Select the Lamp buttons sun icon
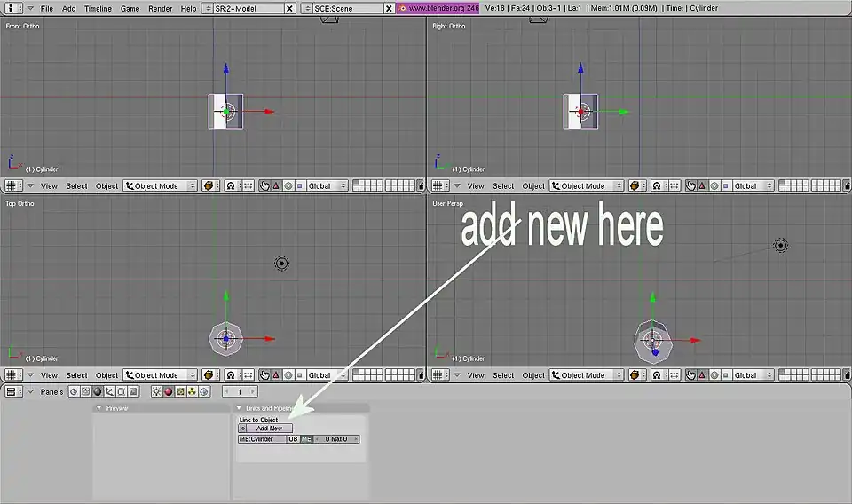 (157, 391)
